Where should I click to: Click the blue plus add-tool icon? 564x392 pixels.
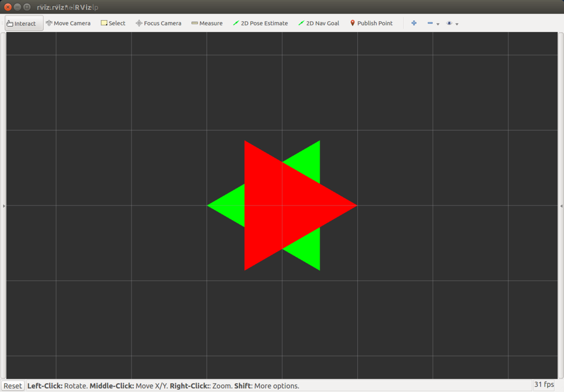click(414, 23)
